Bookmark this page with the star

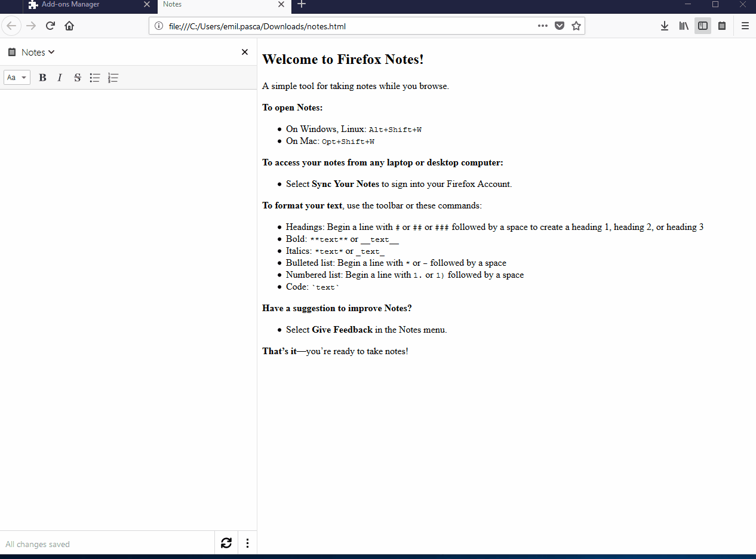pos(576,26)
